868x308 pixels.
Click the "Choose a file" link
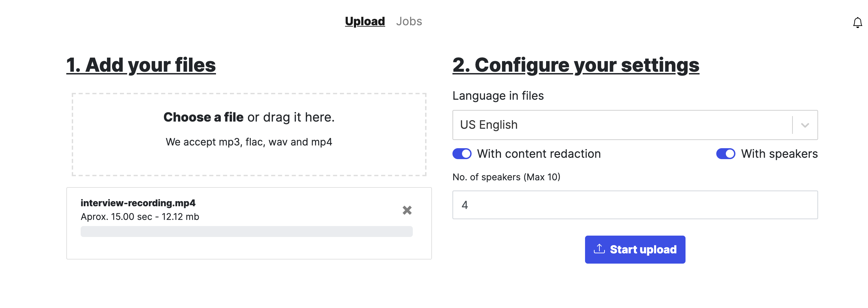(203, 117)
